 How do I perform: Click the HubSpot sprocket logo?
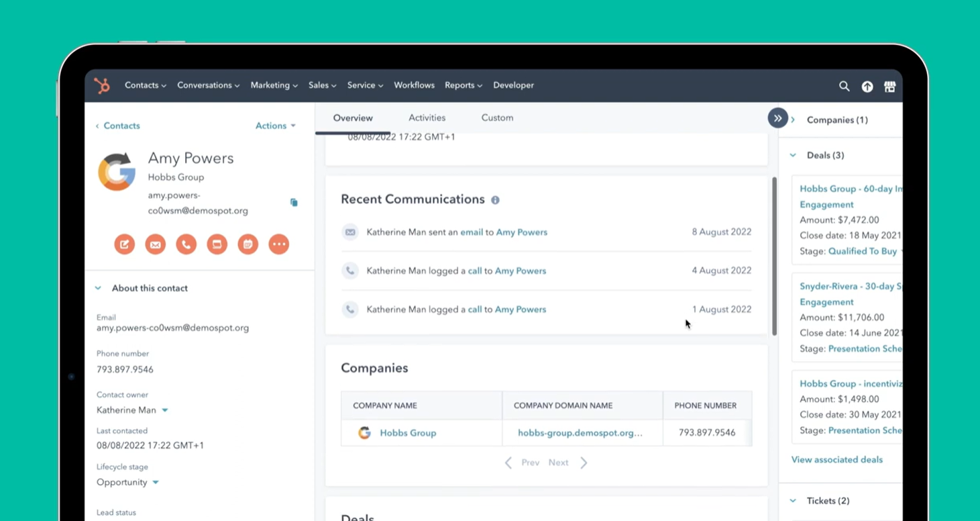pyautogui.click(x=102, y=85)
